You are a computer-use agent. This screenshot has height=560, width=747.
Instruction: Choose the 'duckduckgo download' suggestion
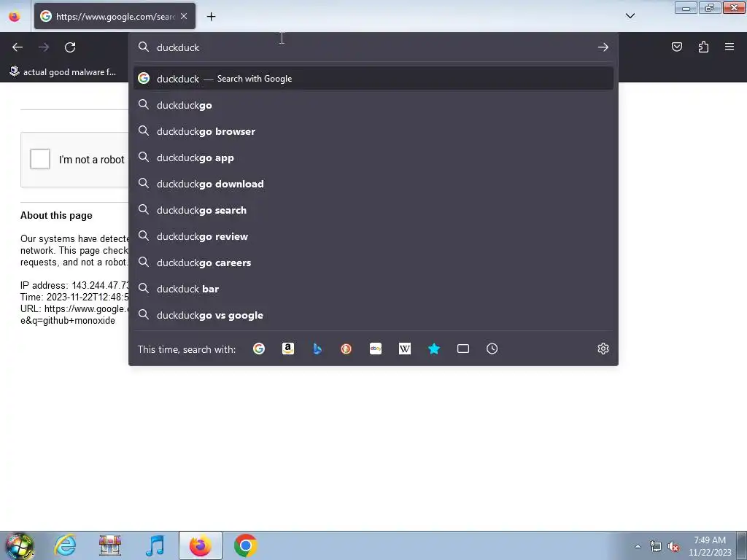pyautogui.click(x=373, y=184)
